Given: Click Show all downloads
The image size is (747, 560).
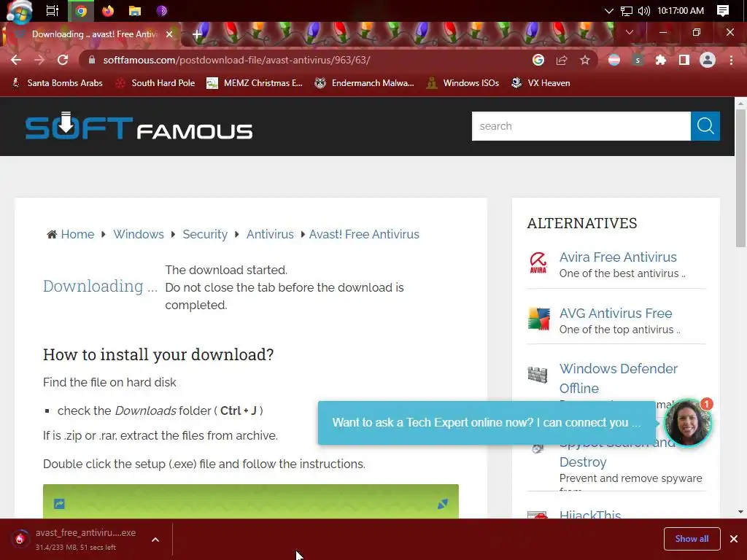Looking at the screenshot, I should click(x=692, y=539).
